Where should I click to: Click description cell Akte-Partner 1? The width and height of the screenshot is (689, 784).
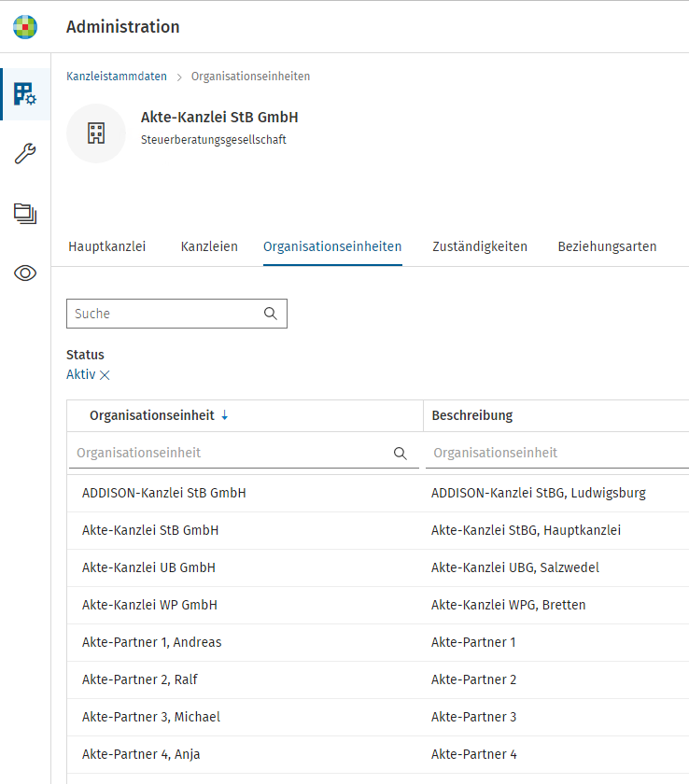473,642
